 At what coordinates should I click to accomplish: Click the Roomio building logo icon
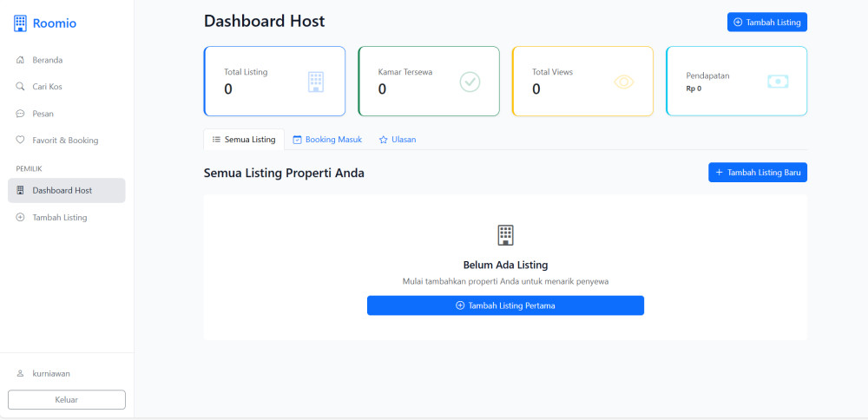pyautogui.click(x=21, y=23)
